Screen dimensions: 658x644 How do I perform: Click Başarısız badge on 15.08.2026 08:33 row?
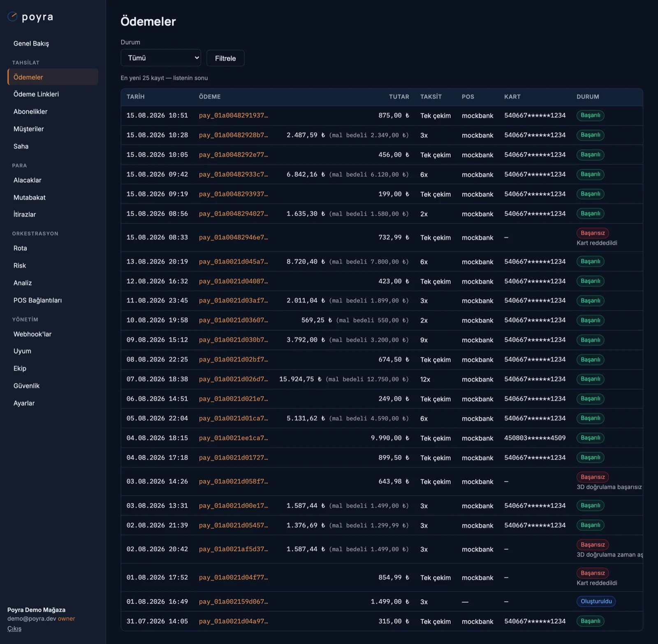point(593,233)
